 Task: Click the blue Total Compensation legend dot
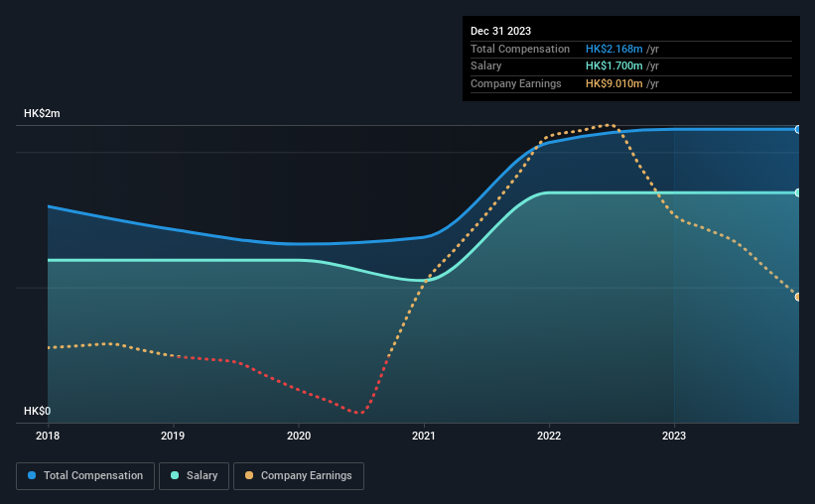(x=32, y=475)
